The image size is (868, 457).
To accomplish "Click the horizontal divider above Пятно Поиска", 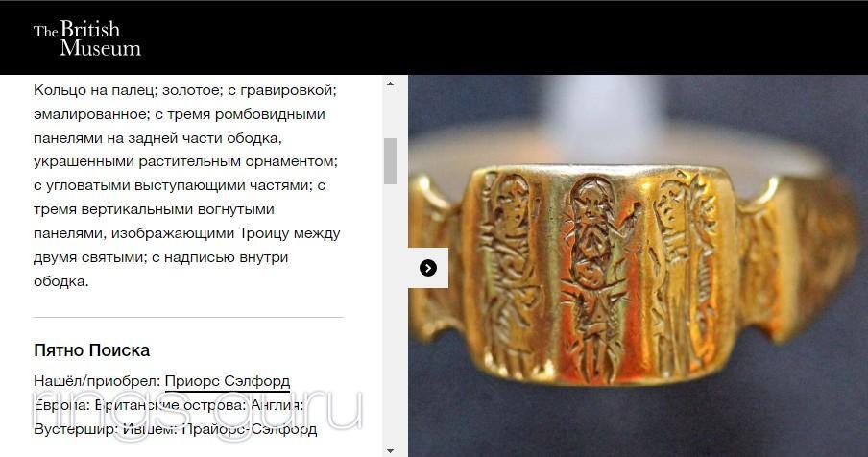I will click(188, 318).
